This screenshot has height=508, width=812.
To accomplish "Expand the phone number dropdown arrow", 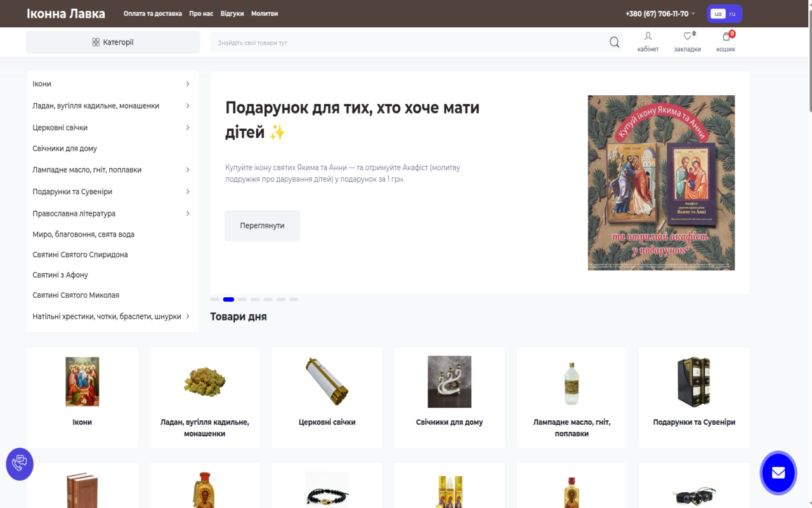I will click(x=693, y=13).
